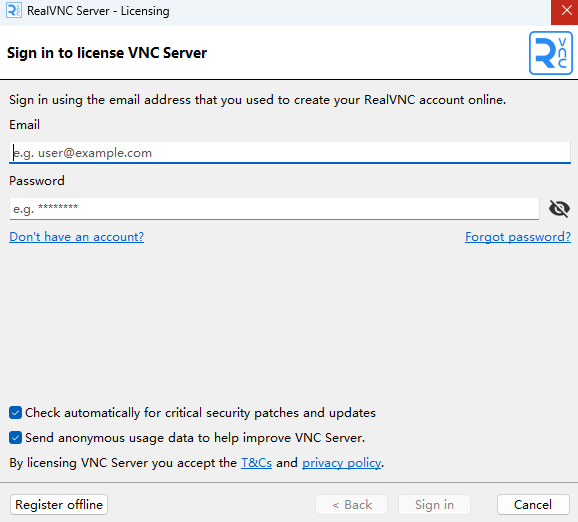Image resolution: width=578 pixels, height=522 pixels.
Task: Click the Register offline button
Action: click(x=59, y=504)
